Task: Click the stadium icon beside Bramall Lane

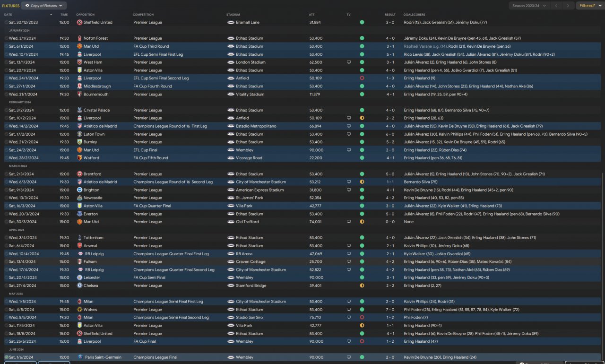Action: 231,22
